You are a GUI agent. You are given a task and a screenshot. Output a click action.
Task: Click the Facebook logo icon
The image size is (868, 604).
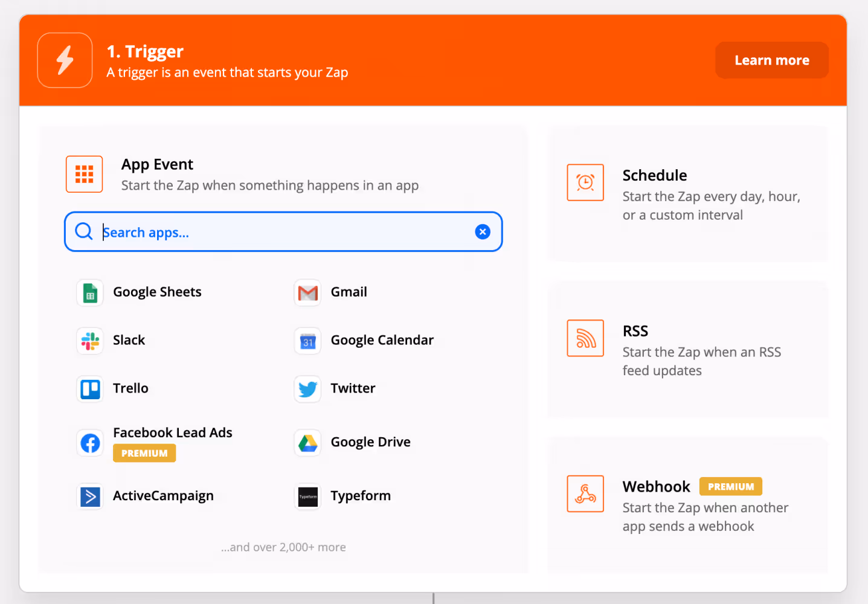(90, 443)
